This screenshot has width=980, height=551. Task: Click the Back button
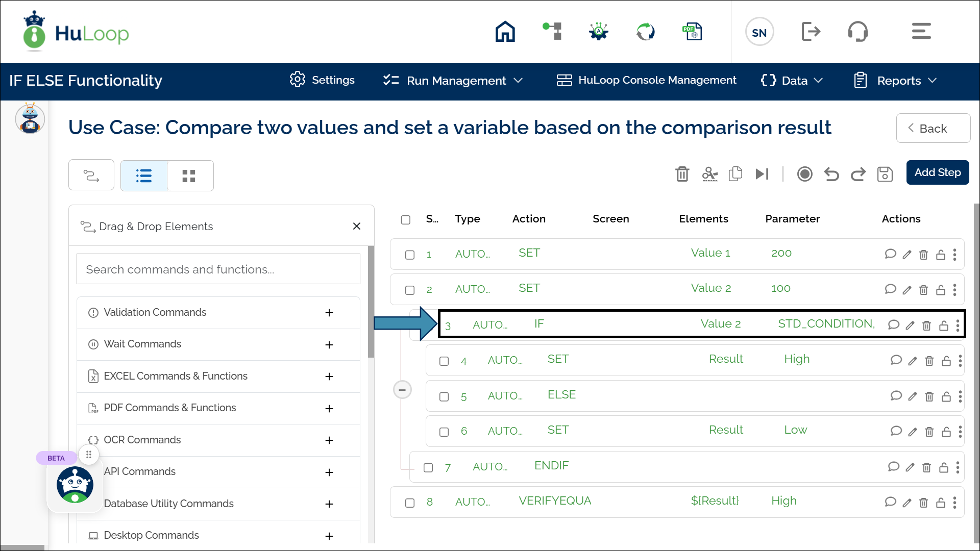coord(933,129)
